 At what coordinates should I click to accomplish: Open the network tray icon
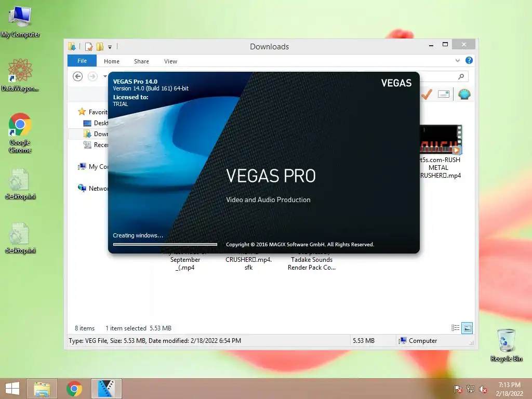point(471,389)
